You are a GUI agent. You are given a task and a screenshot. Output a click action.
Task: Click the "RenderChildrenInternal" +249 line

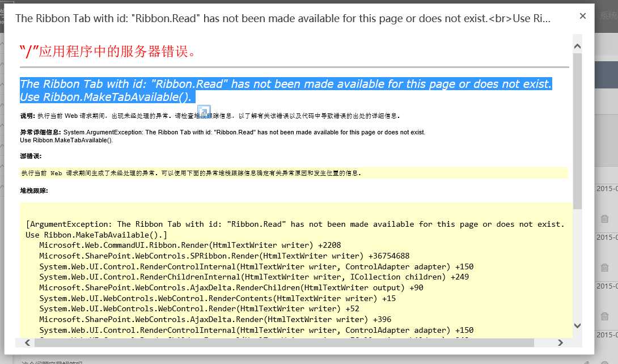[x=254, y=277]
